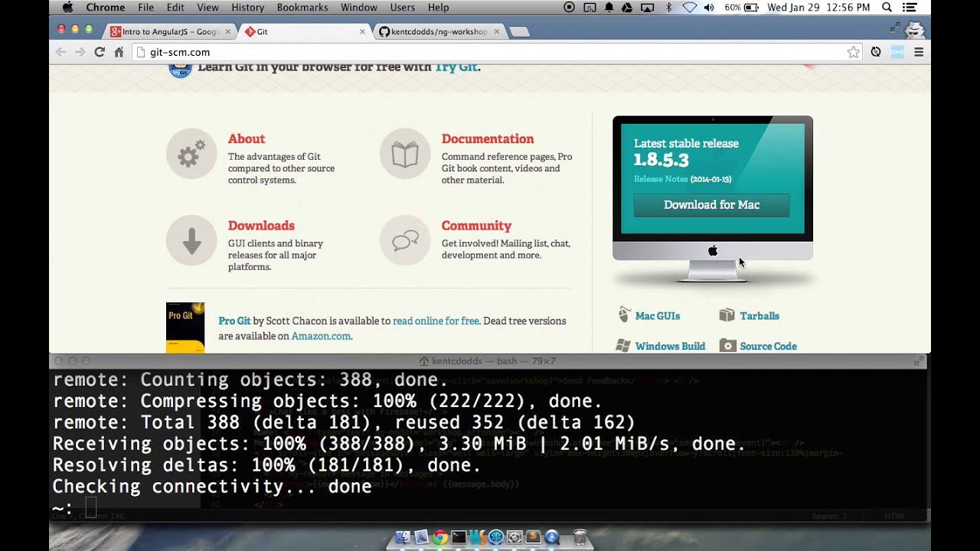Open the Chrome application menu
Screen dimensions: 980x551
(106, 8)
